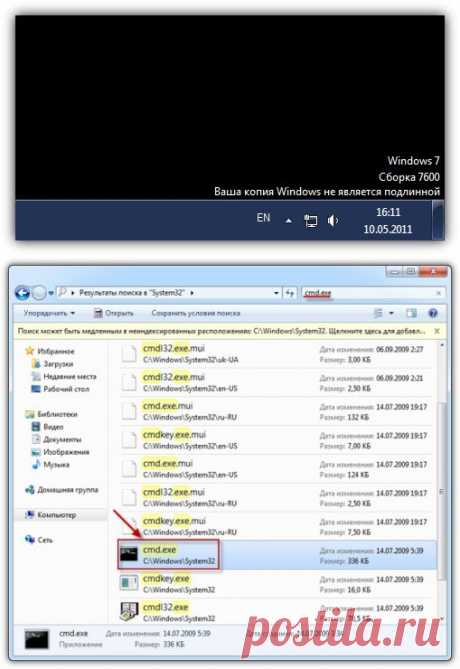460x669 pixels.
Task: Go back with the Explorer back arrow
Action: (22, 293)
